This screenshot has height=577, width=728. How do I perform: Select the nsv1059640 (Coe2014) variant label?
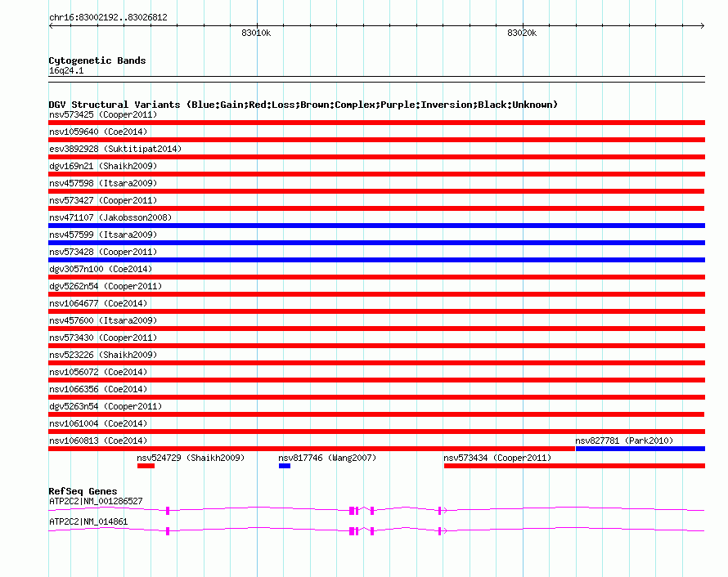pos(98,132)
